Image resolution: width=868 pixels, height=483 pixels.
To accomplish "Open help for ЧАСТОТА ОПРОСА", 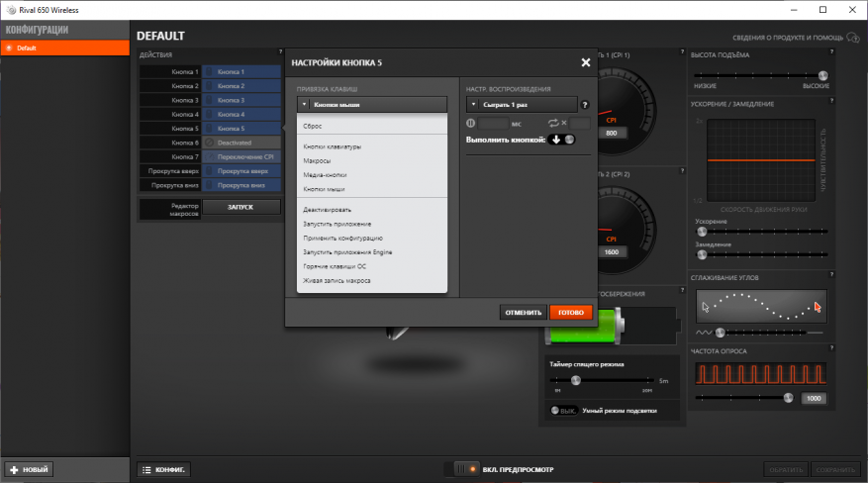I will click(831, 348).
